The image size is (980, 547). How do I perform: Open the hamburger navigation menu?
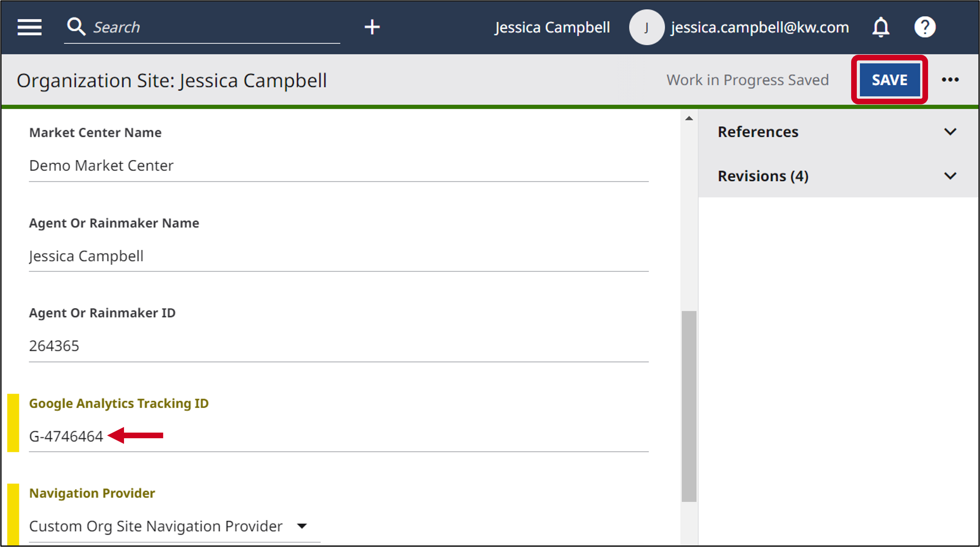coord(29,27)
